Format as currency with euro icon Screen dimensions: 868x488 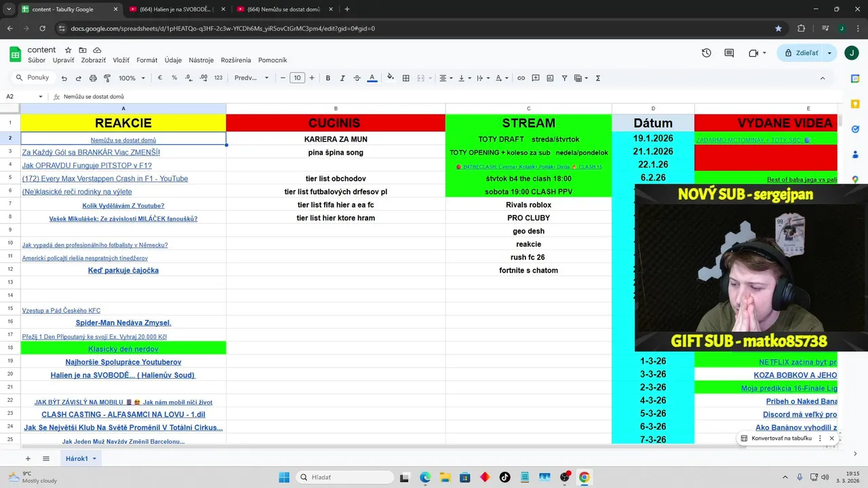tap(160, 78)
